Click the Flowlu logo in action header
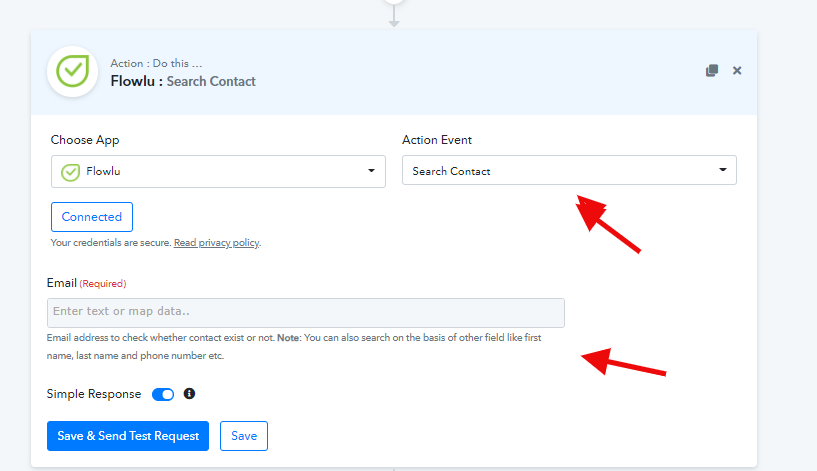 tap(72, 72)
